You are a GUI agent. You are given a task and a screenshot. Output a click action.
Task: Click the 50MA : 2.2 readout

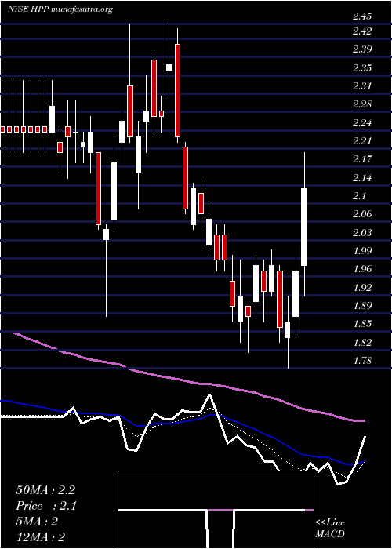[45, 490]
